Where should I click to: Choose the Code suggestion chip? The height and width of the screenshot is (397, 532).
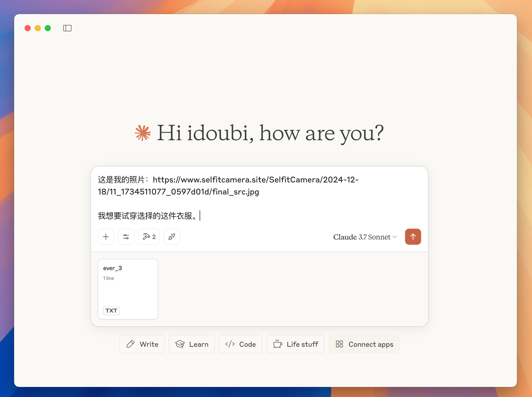tap(240, 344)
